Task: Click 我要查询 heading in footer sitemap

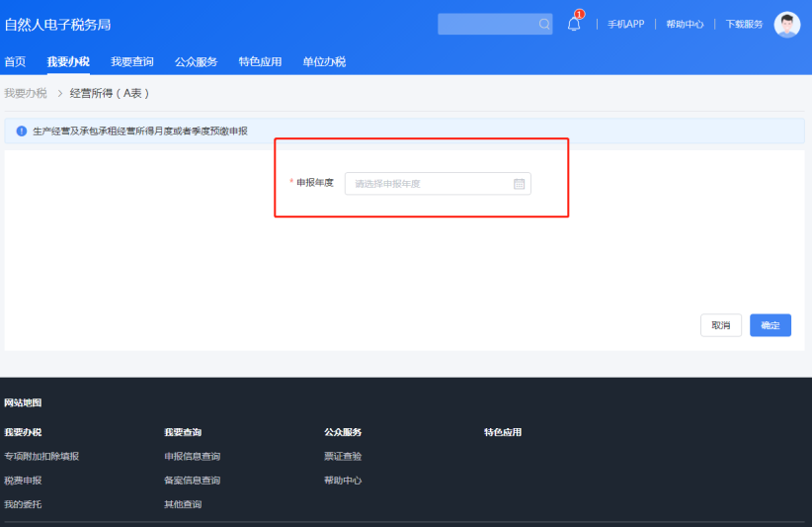Action: point(183,432)
